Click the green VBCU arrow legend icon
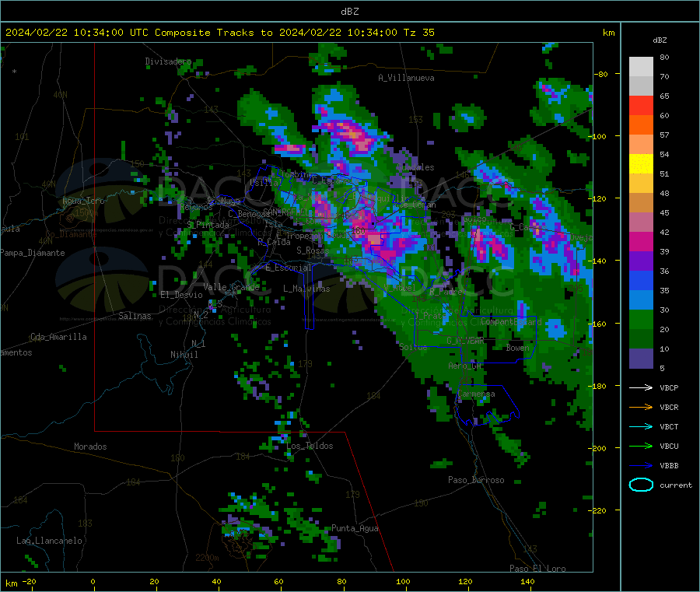 (x=641, y=446)
